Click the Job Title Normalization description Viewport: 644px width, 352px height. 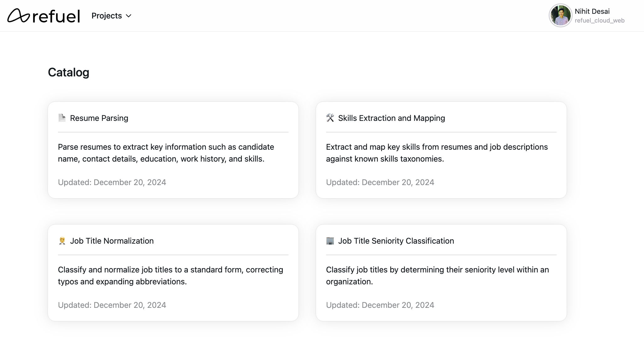170,276
